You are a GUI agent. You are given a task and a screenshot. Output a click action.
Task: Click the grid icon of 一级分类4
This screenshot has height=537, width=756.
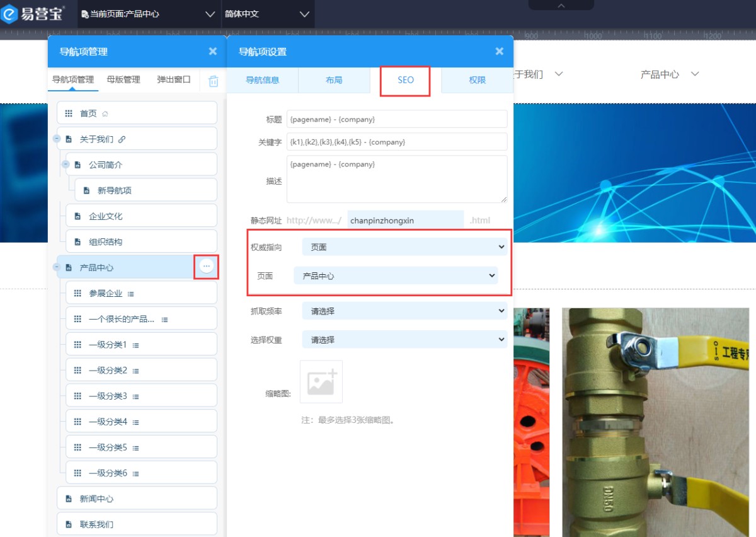78,422
